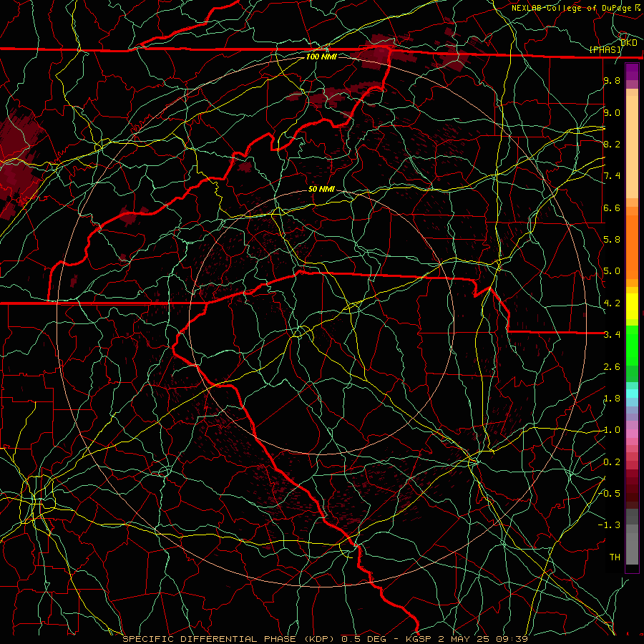Click the TH threshold label
The height and width of the screenshot is (644, 644).
pyautogui.click(x=615, y=557)
